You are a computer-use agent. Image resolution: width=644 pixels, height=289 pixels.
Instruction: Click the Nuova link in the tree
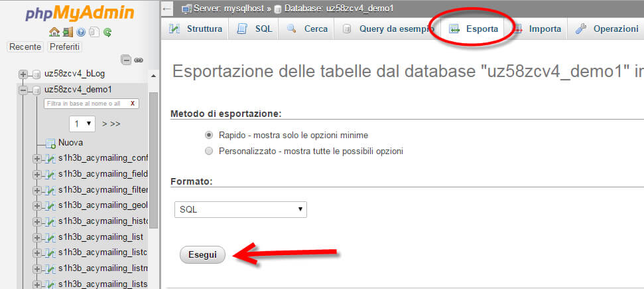click(x=71, y=143)
